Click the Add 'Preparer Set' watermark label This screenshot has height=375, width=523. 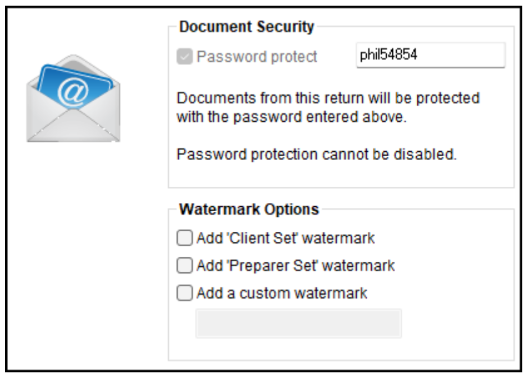[x=296, y=266]
